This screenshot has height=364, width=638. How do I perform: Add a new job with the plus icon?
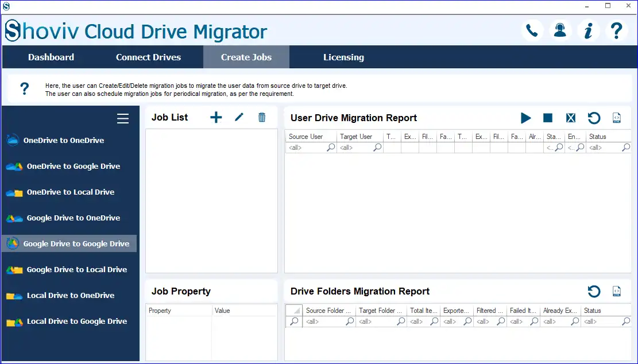click(x=216, y=117)
